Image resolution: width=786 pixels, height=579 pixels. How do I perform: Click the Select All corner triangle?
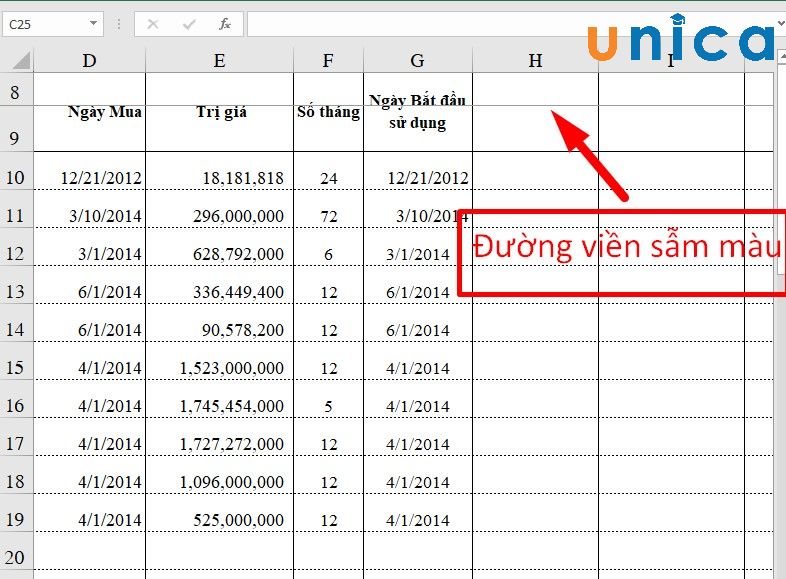(x=20, y=60)
